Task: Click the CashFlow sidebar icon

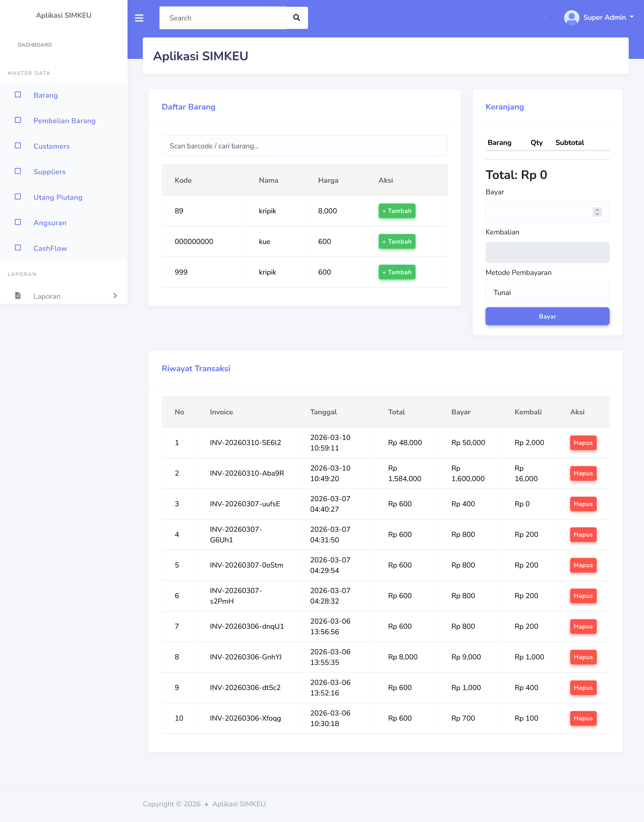Action: pos(18,248)
